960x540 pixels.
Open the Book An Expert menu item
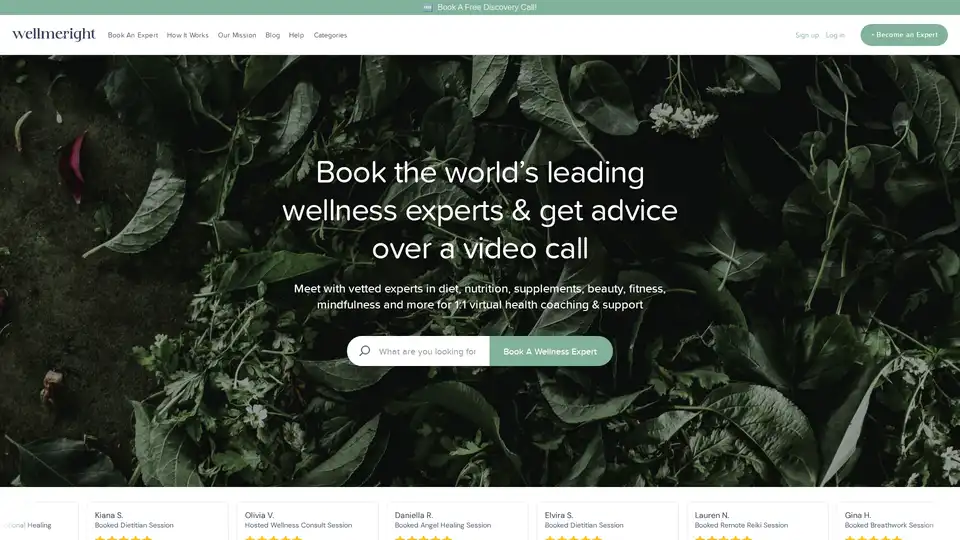(x=133, y=35)
